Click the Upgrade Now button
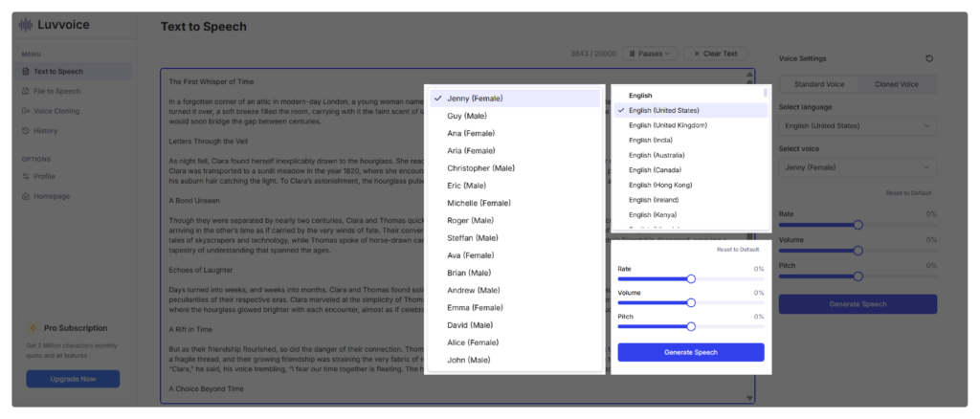 [x=73, y=379]
